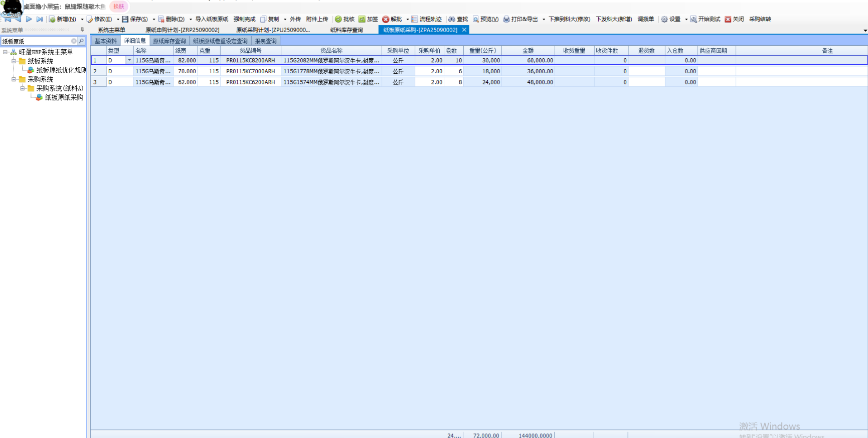The height and width of the screenshot is (438, 868).
Task: Click the 强制完成 force complete button
Action: (244, 19)
